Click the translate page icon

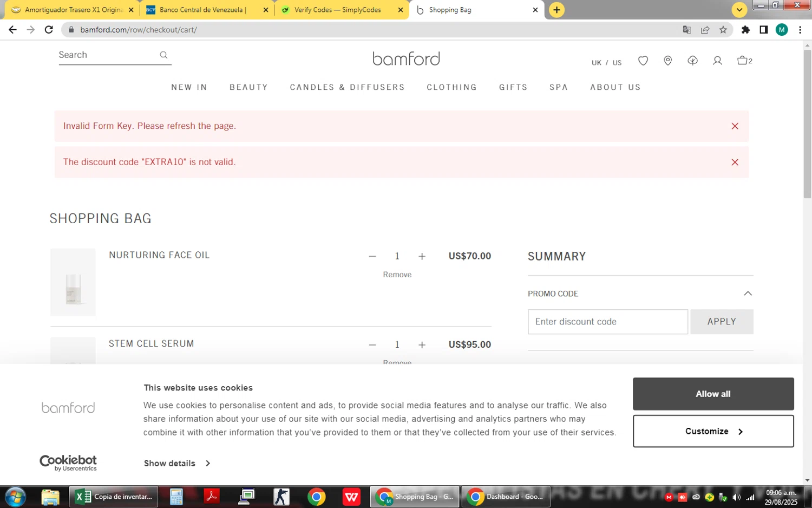point(687,30)
